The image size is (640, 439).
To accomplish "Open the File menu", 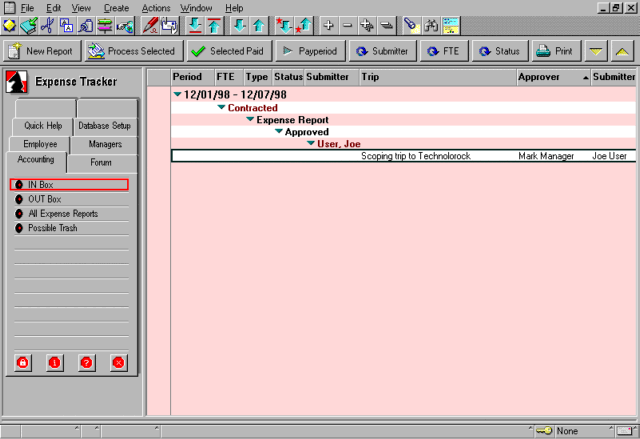I will point(27,8).
